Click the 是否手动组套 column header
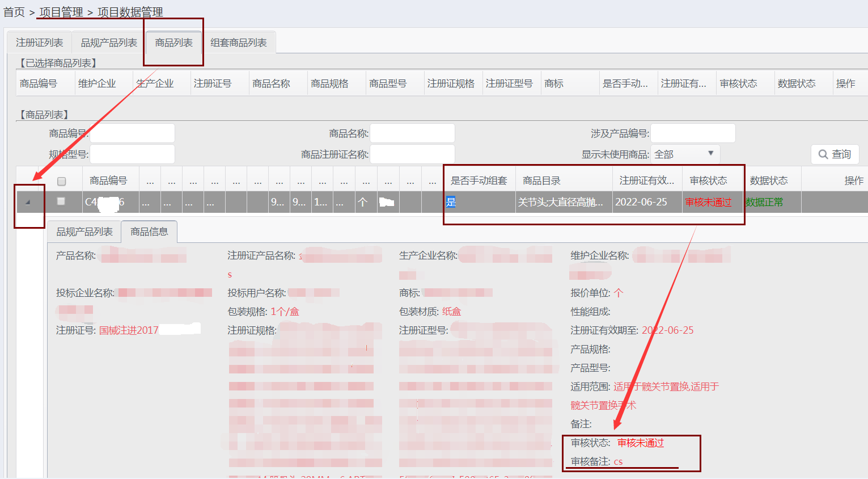 479,180
